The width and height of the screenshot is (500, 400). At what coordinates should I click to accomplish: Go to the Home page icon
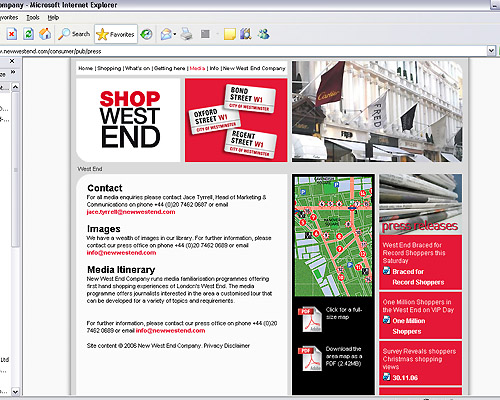coord(45,34)
